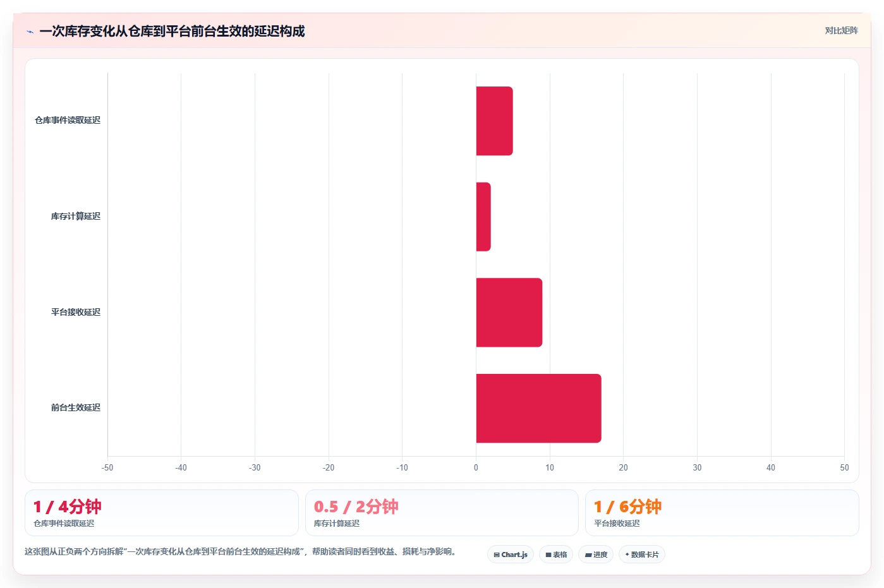The width and height of the screenshot is (884, 588).
Task: Click the 仓库事件读取延迟 axis label
Action: (x=68, y=120)
